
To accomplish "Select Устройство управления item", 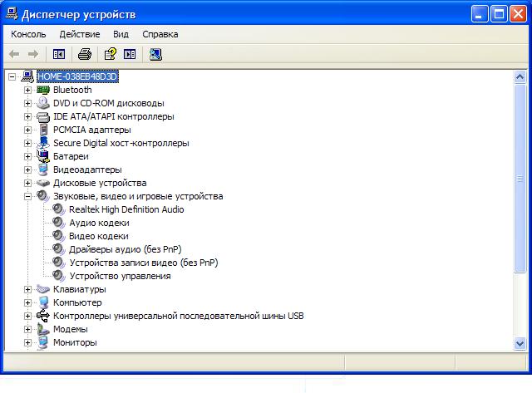I will 120,276.
